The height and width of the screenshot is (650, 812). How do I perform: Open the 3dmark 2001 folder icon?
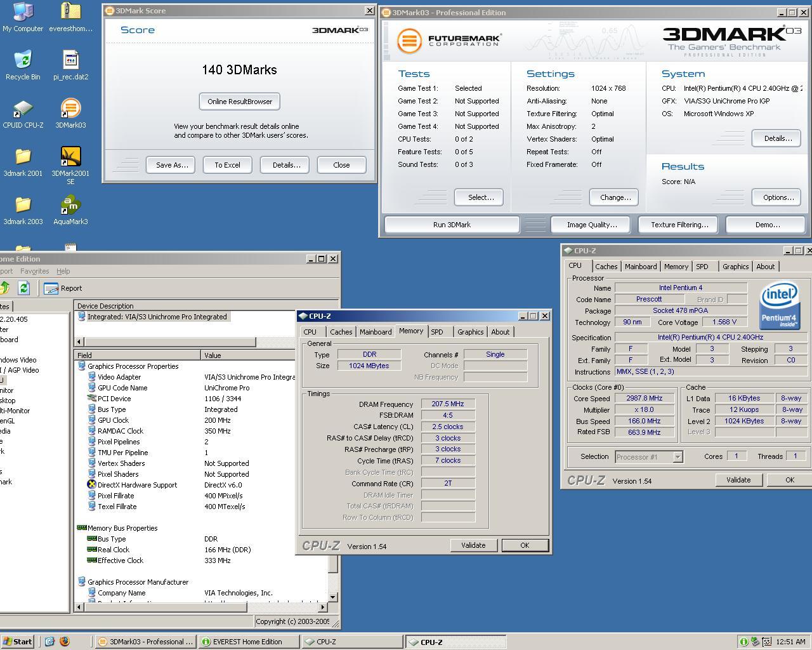23,162
